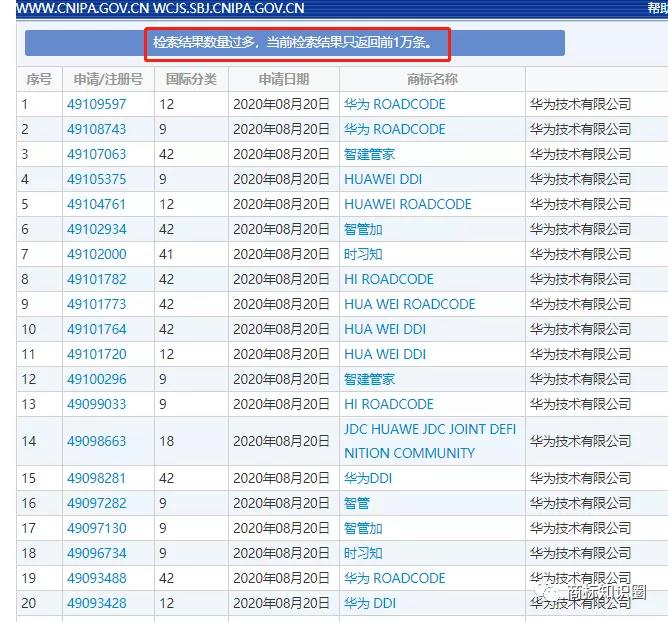This screenshot has height=622, width=668.
Task: Open application number 49105375
Action: coord(97,179)
